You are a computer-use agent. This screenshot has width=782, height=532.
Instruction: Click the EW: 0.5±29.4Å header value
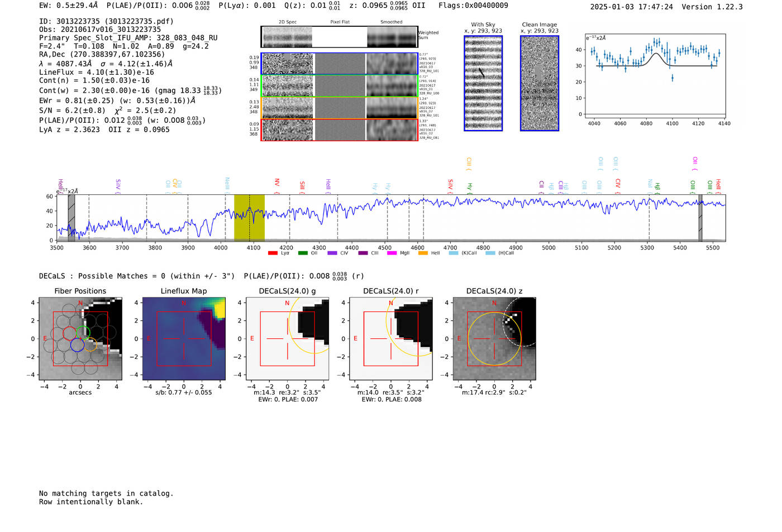(x=68, y=6)
